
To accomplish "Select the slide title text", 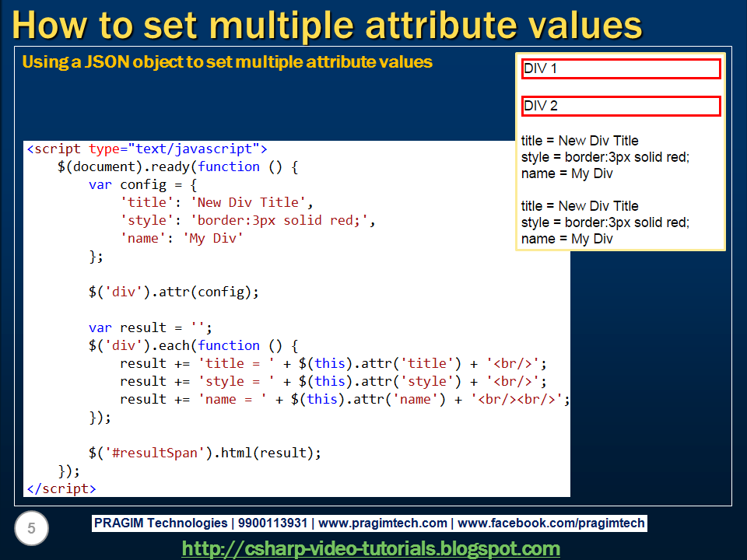I will [x=327, y=26].
